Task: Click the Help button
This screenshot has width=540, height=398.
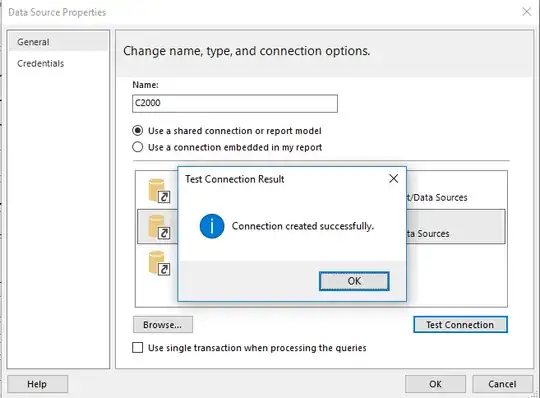Action: tap(38, 384)
